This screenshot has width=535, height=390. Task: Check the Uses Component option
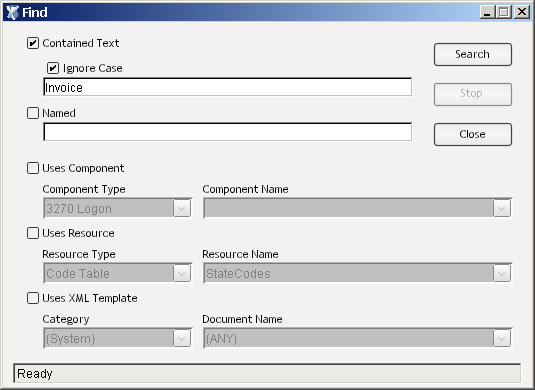click(33, 168)
